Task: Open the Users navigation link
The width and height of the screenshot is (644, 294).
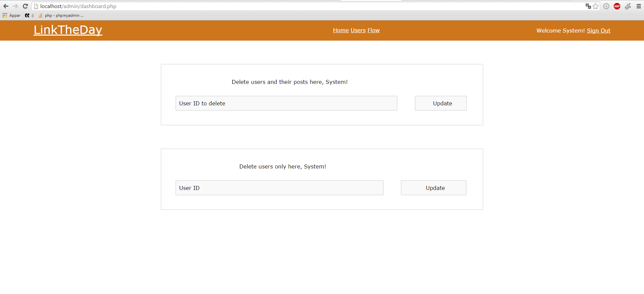Action: 358,30
